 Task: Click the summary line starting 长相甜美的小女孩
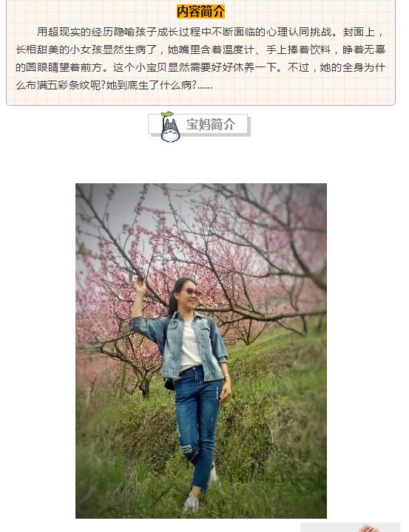click(200, 50)
